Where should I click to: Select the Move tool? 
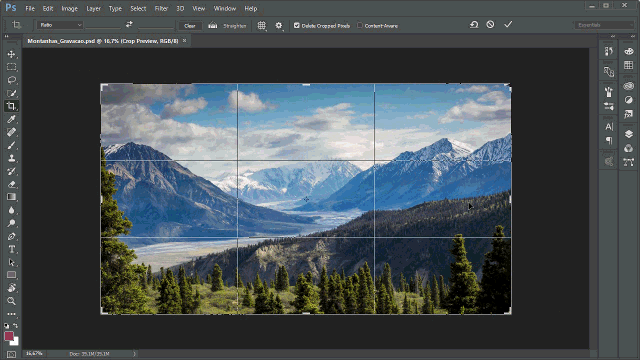pos(11,54)
